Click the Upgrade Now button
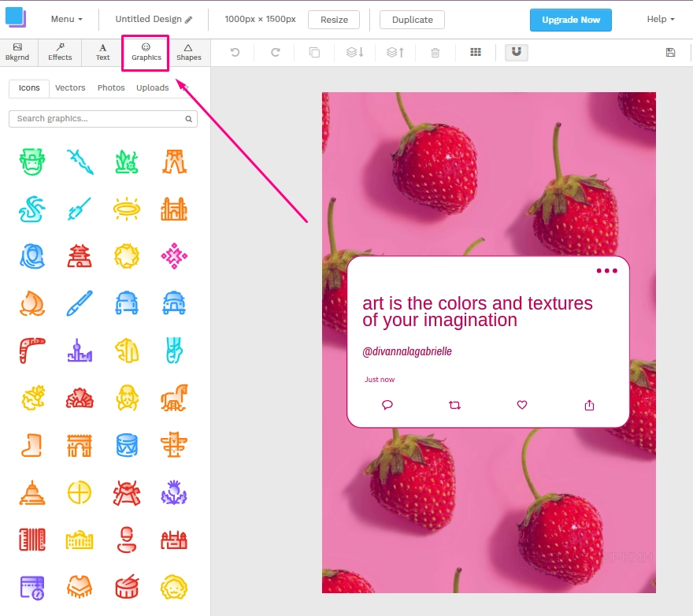Viewport: 693px width, 616px height. (x=571, y=20)
